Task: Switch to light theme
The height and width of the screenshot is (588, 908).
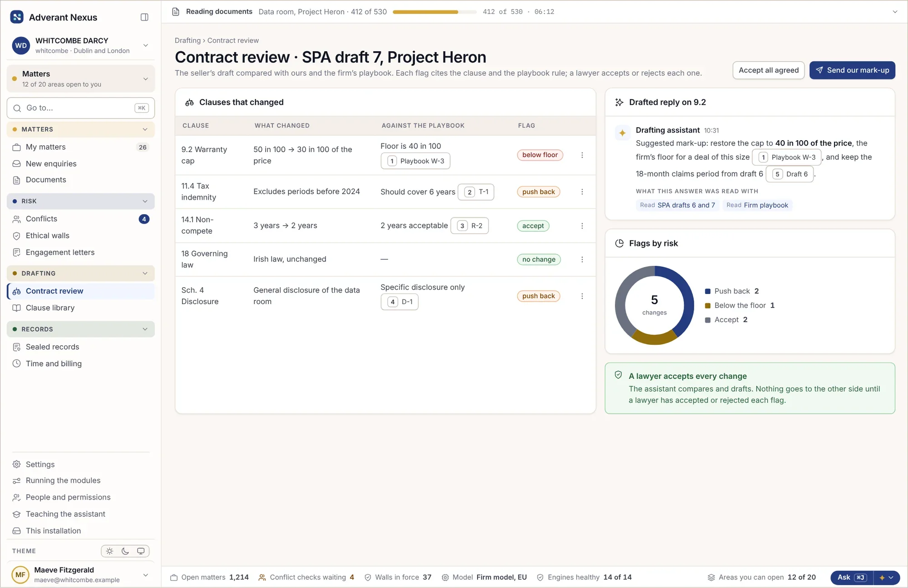Action: pyautogui.click(x=109, y=551)
